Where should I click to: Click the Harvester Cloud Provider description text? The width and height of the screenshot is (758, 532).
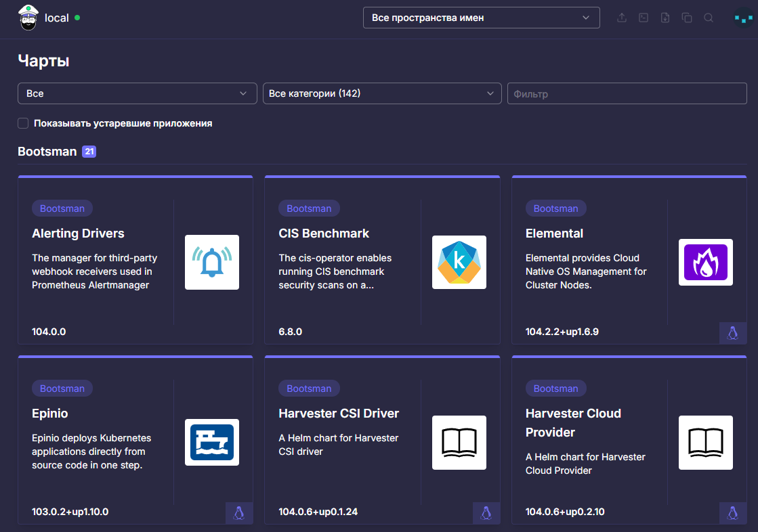point(585,464)
